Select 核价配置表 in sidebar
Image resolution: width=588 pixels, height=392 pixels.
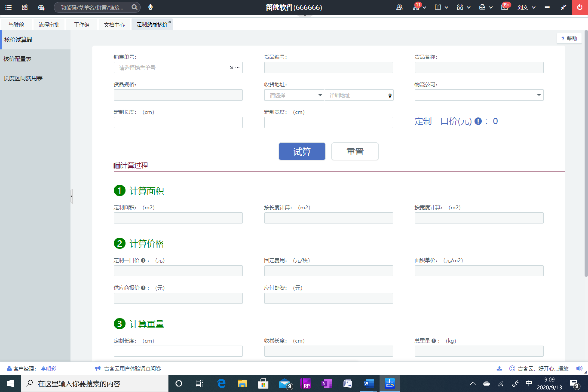pyautogui.click(x=35, y=59)
